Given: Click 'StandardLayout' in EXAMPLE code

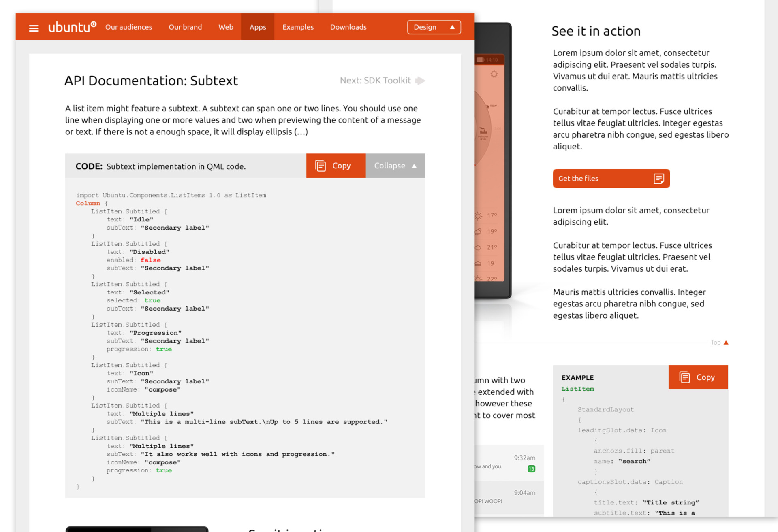Looking at the screenshot, I should pos(606,409).
